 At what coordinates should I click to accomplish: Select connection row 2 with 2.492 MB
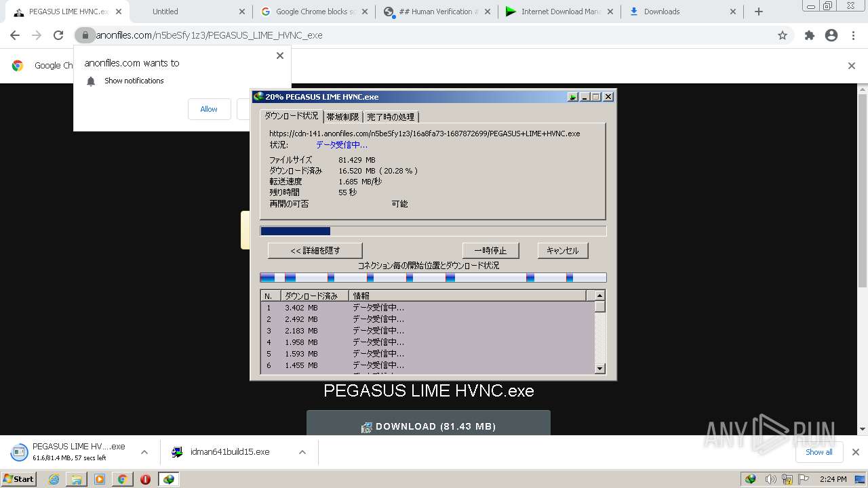click(428, 319)
